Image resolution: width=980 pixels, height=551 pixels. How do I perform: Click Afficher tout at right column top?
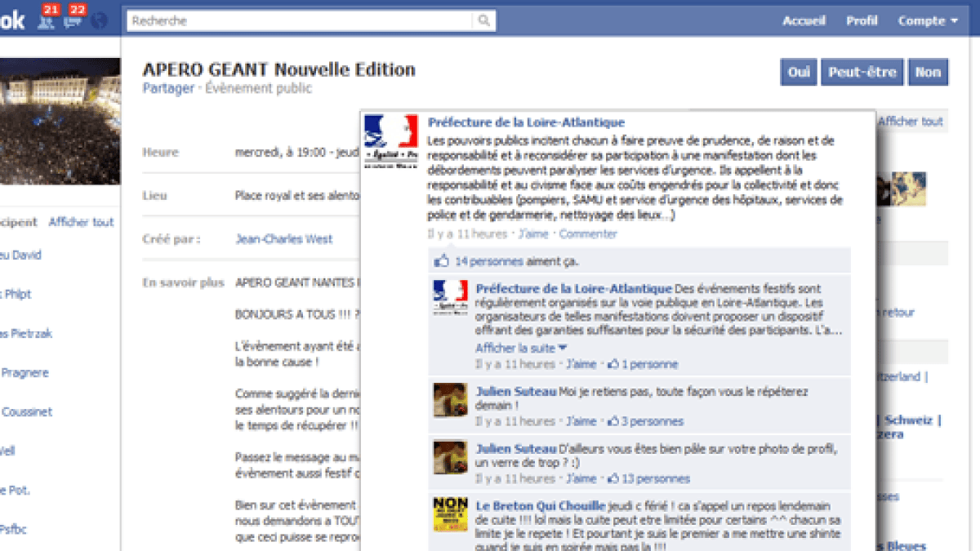click(911, 122)
